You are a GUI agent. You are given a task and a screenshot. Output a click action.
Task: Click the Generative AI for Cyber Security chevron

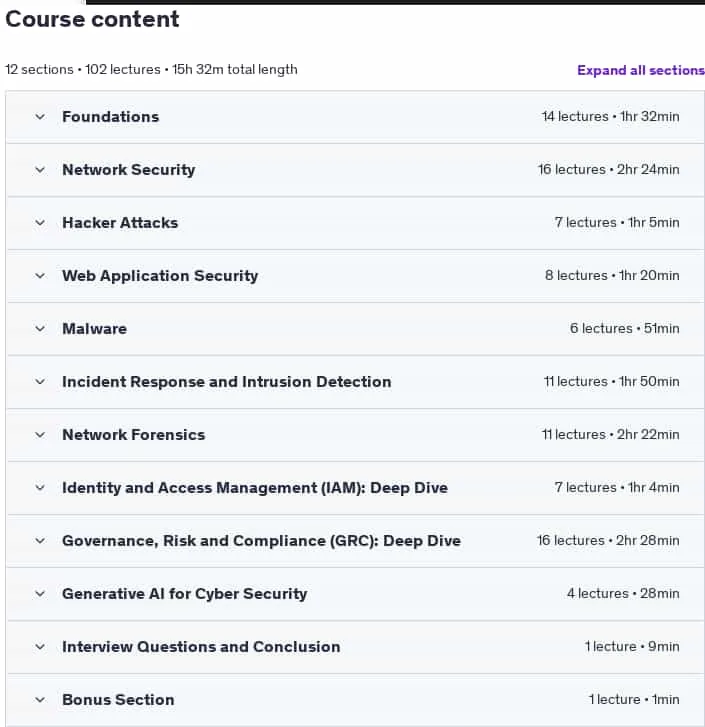pos(40,593)
